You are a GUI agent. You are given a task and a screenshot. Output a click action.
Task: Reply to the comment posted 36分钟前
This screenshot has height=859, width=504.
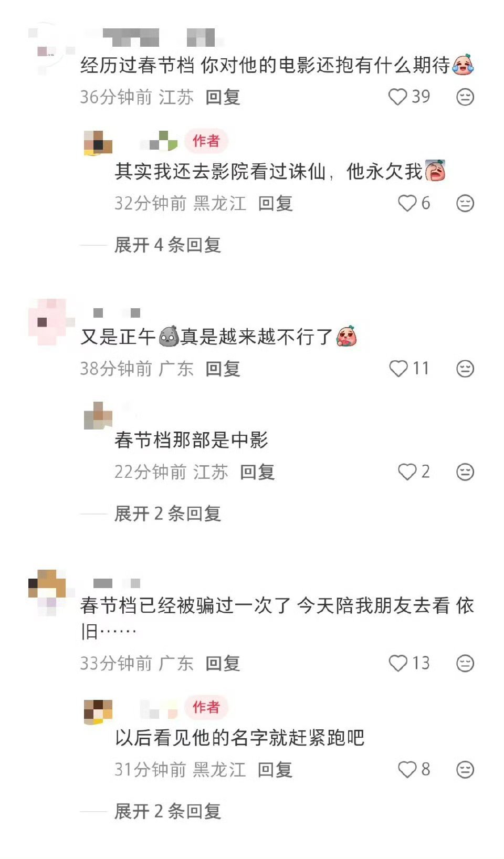point(223,97)
